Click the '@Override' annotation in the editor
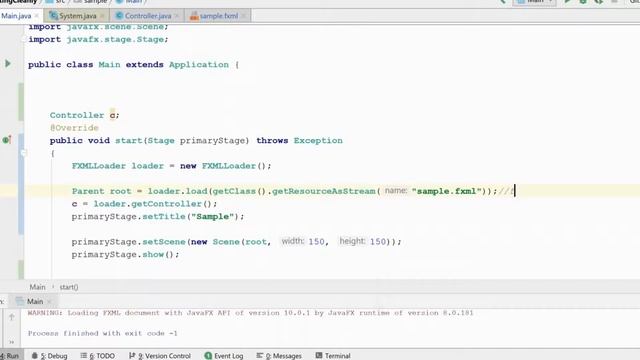 point(74,128)
